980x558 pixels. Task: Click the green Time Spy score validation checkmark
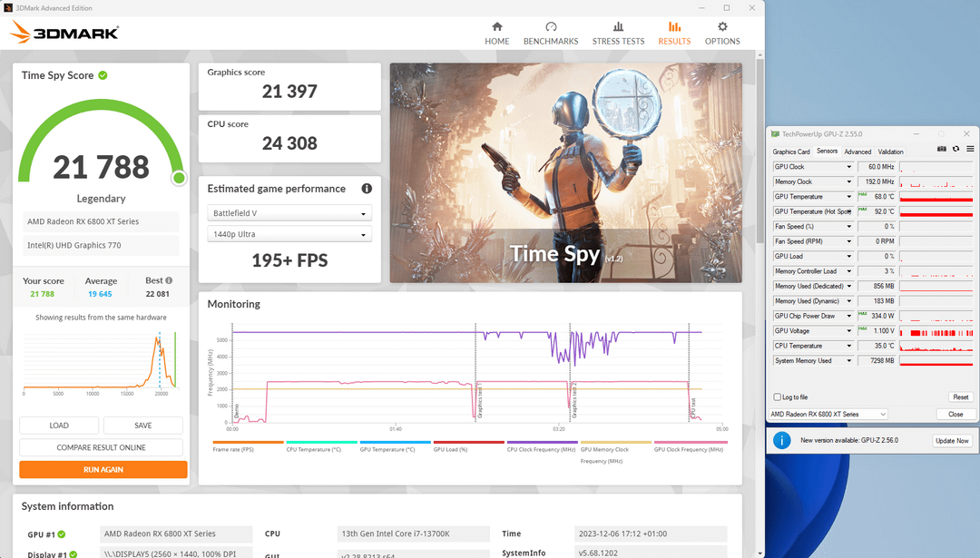tap(103, 75)
